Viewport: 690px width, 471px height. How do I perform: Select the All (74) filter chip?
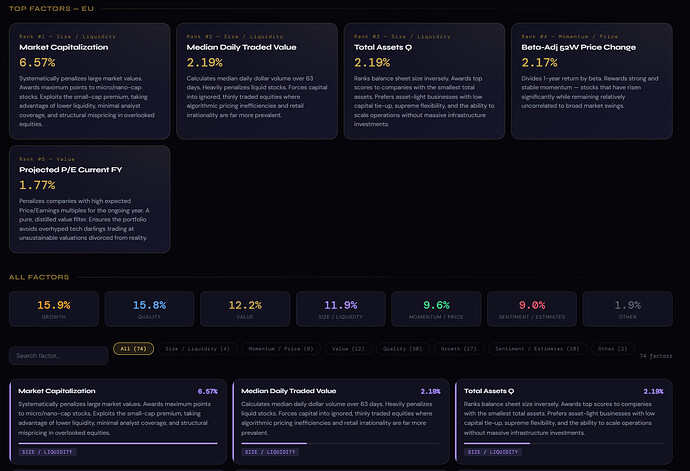click(133, 349)
